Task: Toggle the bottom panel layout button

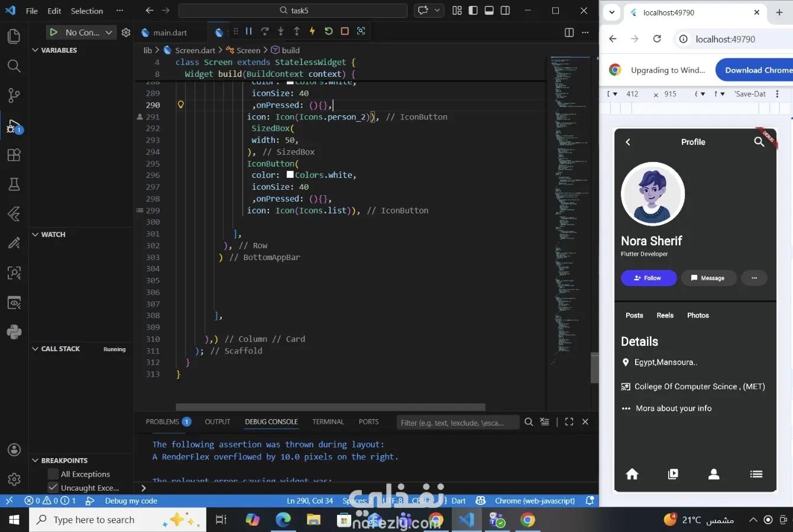Action: (489, 11)
